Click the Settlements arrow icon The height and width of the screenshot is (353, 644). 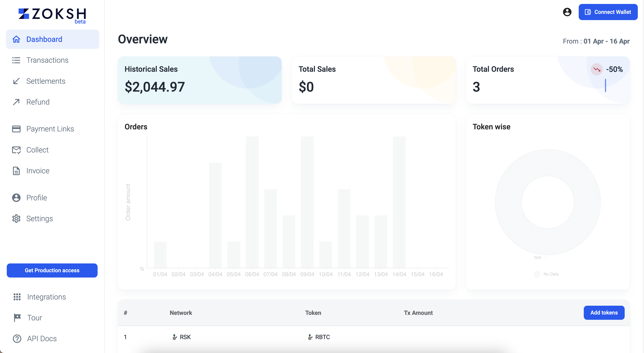pyautogui.click(x=16, y=81)
